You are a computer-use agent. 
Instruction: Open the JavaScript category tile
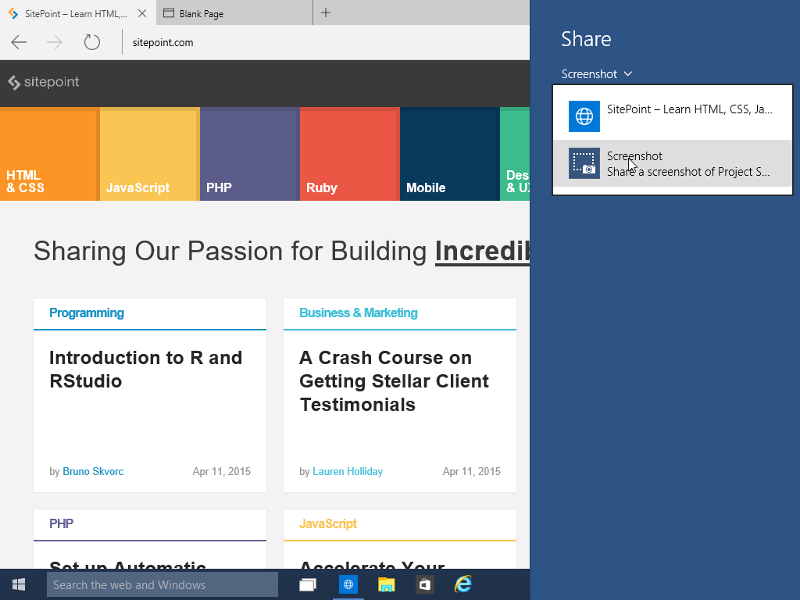pyautogui.click(x=149, y=154)
